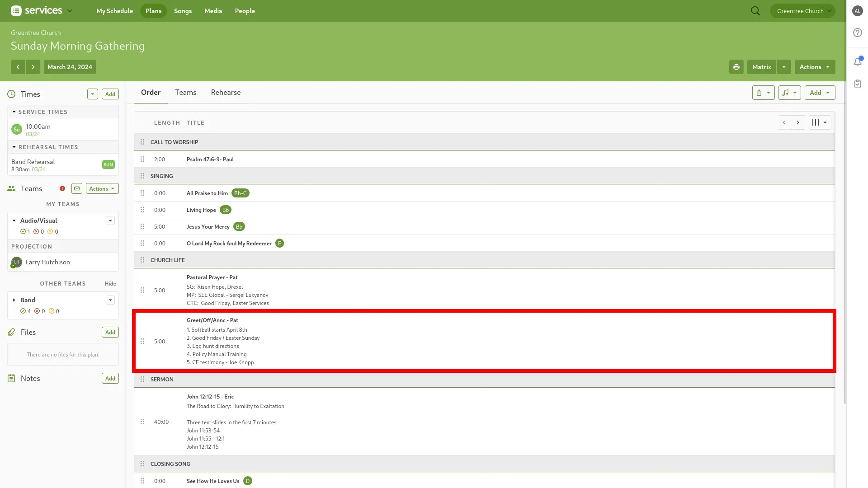Open the share icon dropdown
Image resolution: width=868 pixels, height=488 pixels.
point(763,93)
